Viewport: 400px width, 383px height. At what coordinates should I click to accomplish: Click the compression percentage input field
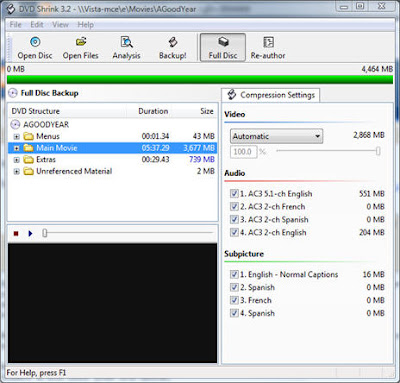click(x=244, y=152)
